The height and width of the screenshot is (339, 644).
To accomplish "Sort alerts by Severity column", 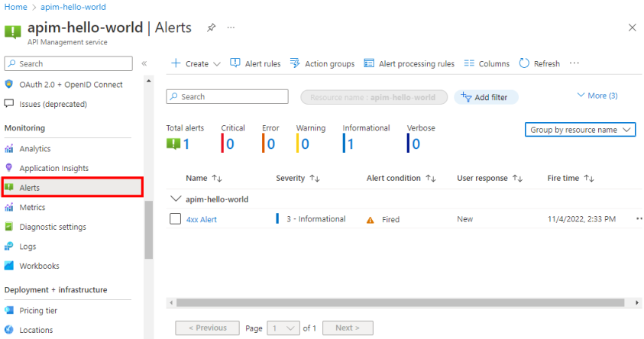I will point(298,178).
